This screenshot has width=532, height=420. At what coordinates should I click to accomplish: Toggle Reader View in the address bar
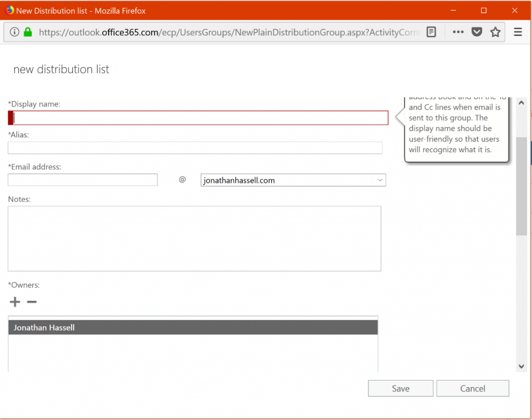coord(431,32)
